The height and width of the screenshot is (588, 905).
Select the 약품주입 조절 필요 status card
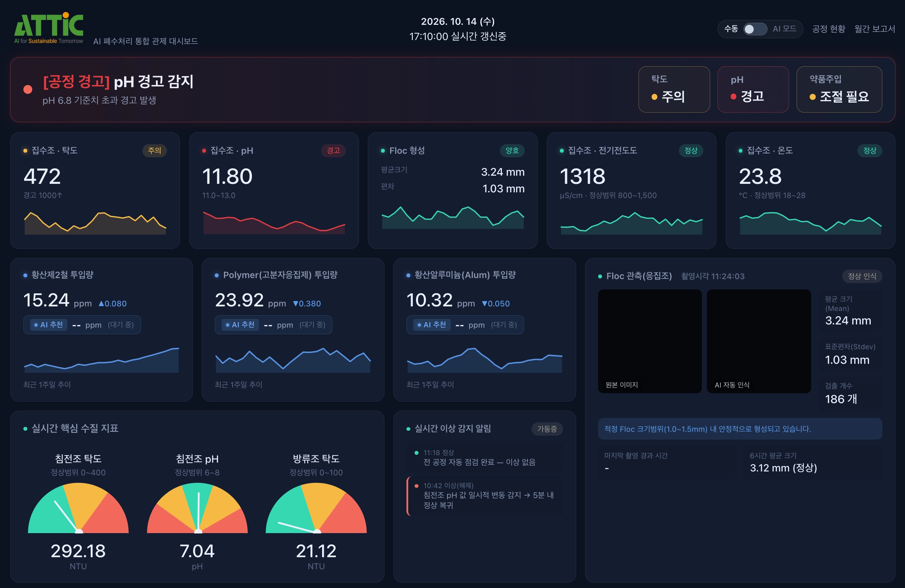[839, 89]
